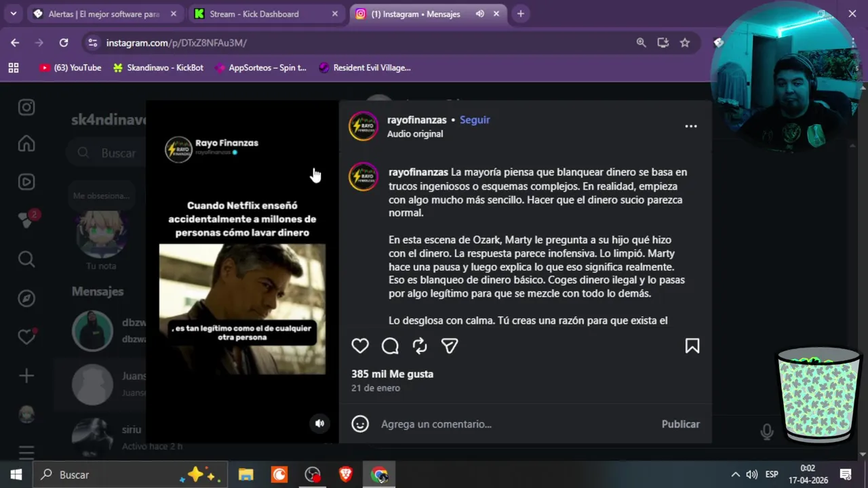Publish the comment with the Publicar button
The height and width of the screenshot is (488, 868).
pyautogui.click(x=680, y=424)
